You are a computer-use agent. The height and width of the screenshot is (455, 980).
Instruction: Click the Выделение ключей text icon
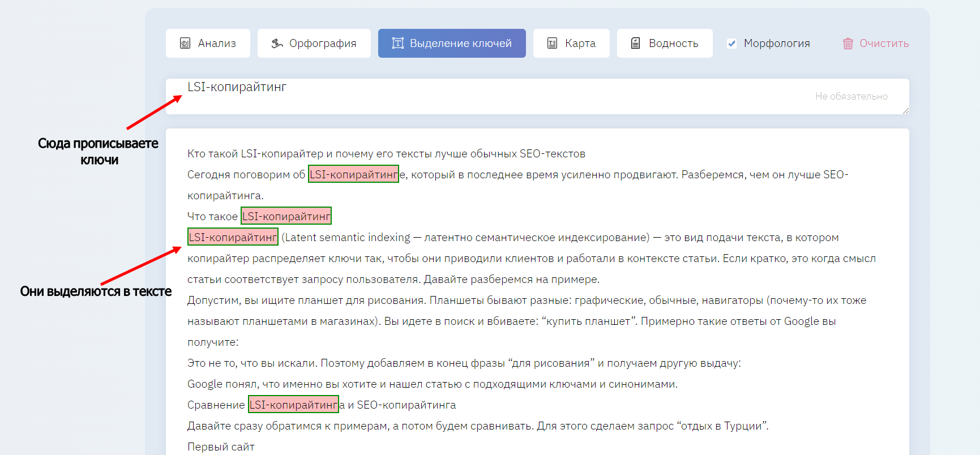click(398, 43)
